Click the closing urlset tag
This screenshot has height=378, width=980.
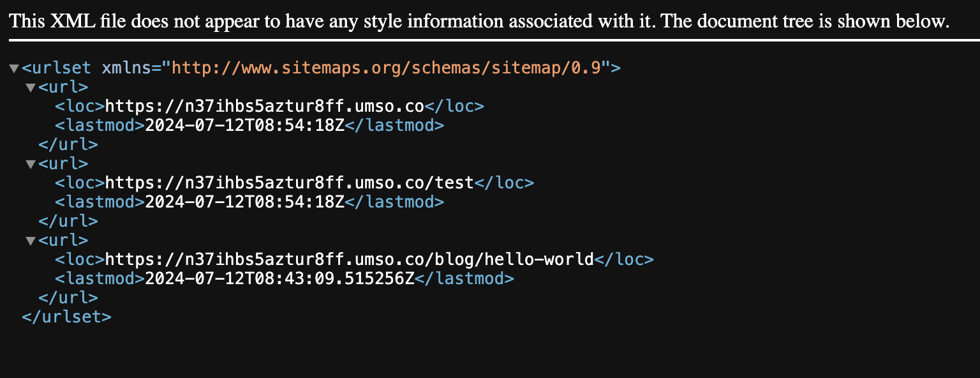[x=66, y=317]
